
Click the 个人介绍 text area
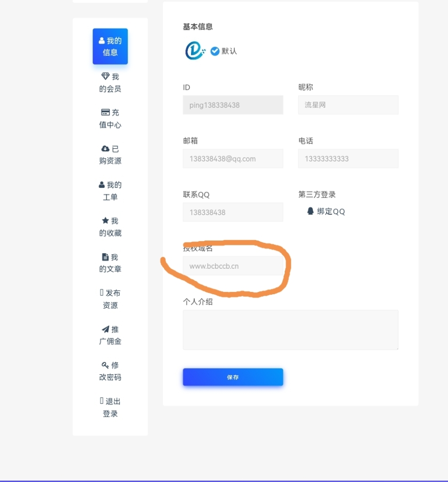[291, 330]
